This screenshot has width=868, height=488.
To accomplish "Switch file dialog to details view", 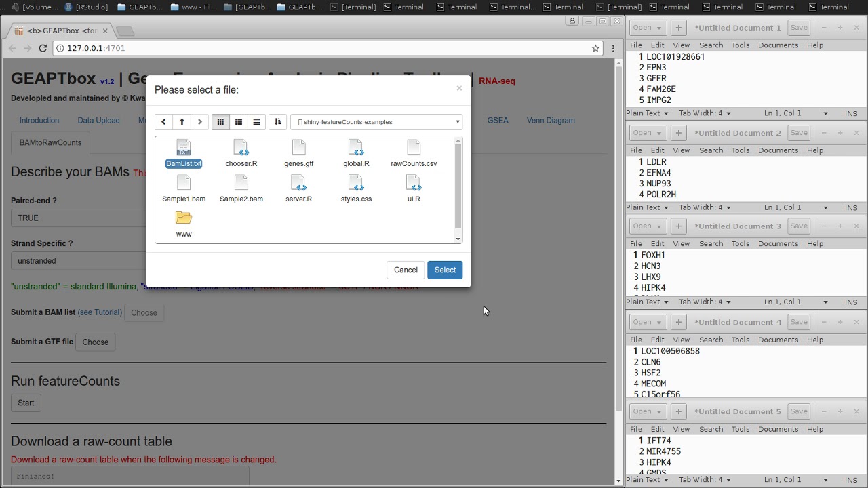I will pos(256,122).
